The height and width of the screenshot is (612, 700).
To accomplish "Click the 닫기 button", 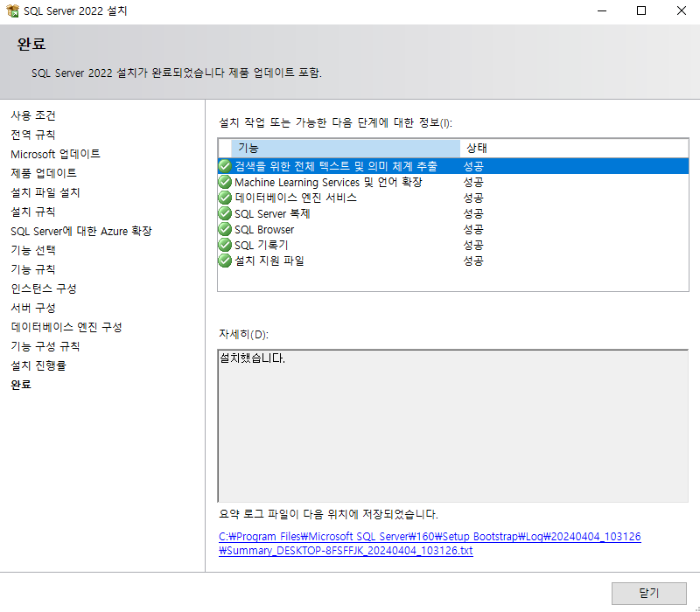I will [648, 594].
